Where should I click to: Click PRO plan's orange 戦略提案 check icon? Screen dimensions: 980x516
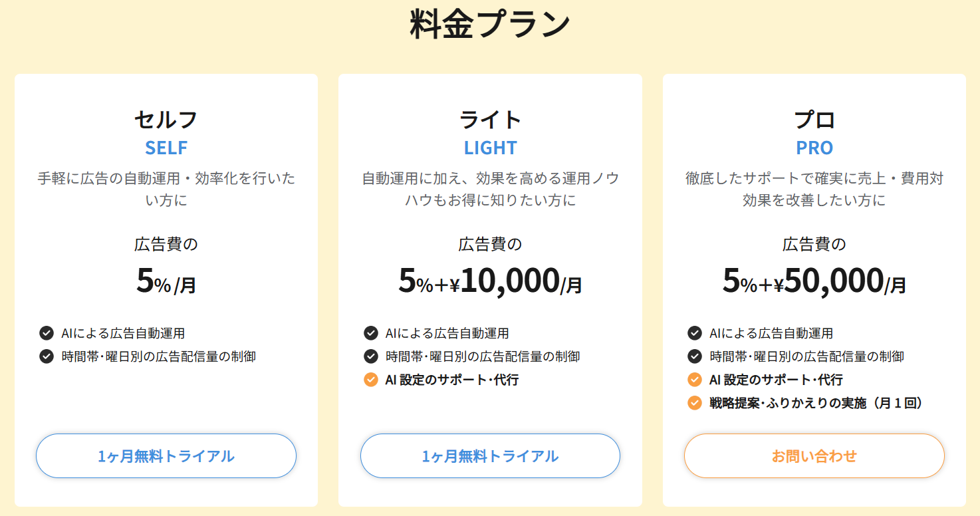(x=695, y=403)
